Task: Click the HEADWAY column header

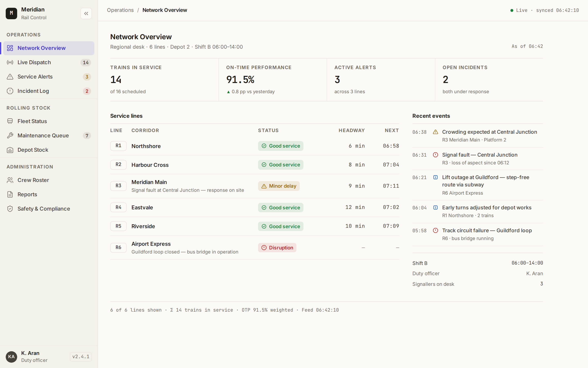Action: click(x=352, y=130)
